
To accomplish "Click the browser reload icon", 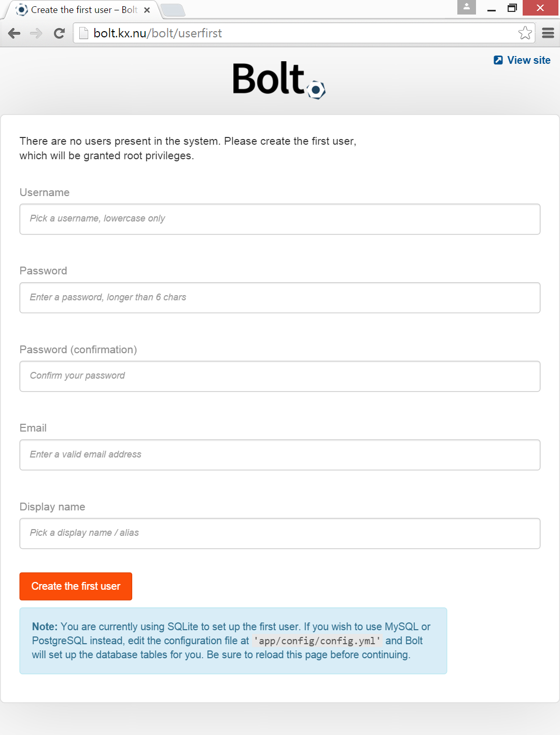I will point(58,33).
